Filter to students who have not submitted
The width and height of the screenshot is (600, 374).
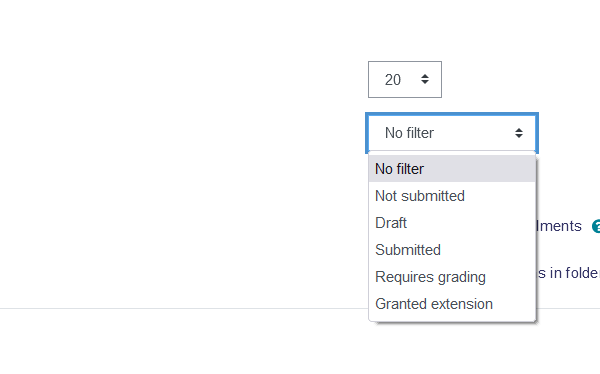pyautogui.click(x=452, y=196)
